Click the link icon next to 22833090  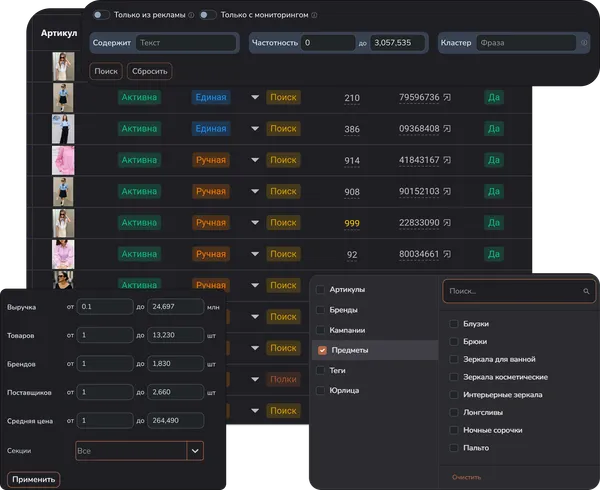pos(447,222)
